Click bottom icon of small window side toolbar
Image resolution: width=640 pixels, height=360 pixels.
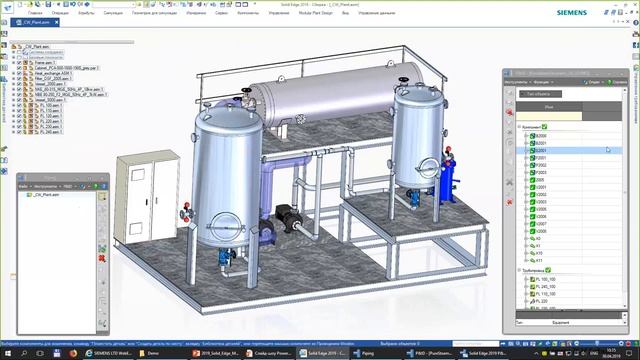point(102,324)
